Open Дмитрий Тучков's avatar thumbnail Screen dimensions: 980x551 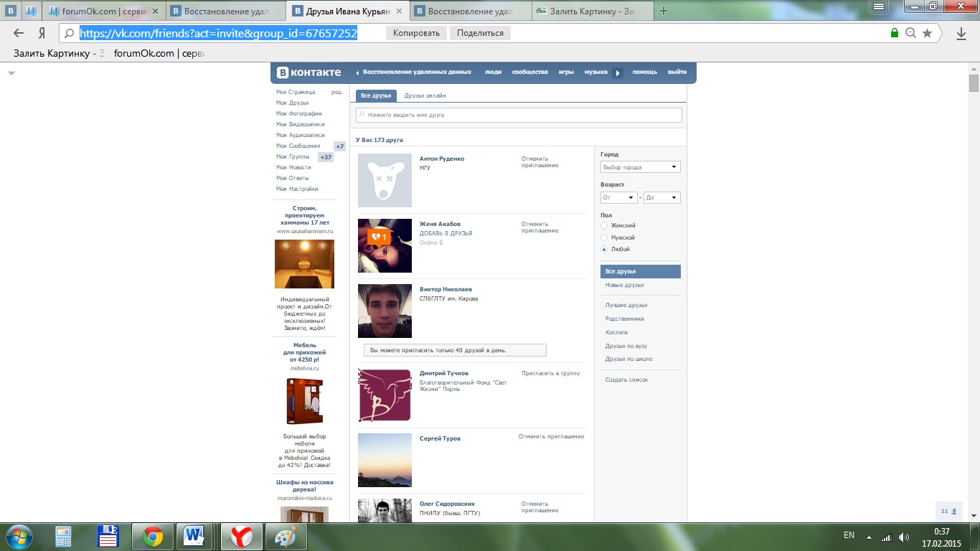[385, 395]
